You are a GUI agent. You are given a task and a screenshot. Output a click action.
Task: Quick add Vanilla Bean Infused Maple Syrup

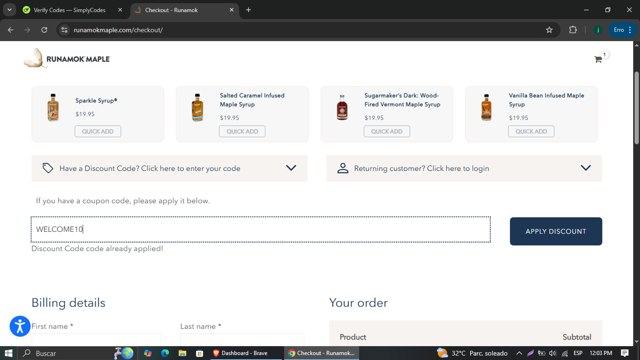coord(531,131)
